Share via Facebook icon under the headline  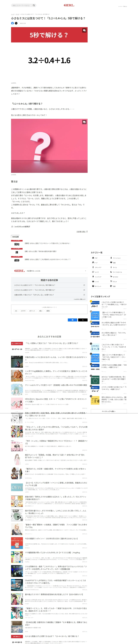(x=13, y=23)
